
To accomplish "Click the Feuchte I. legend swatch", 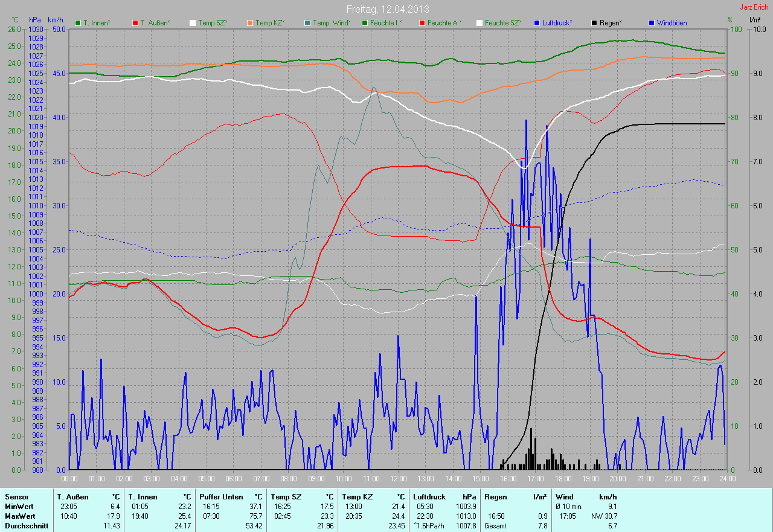I will click(x=364, y=23).
